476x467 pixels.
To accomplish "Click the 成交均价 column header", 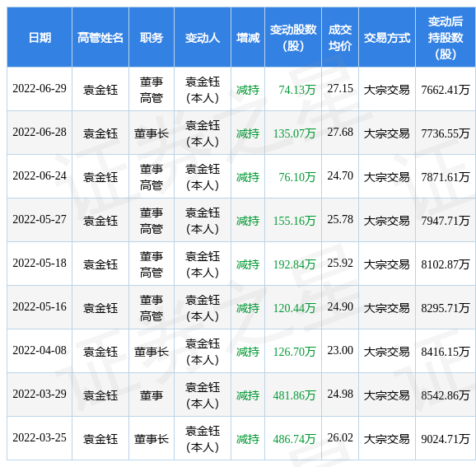I will [340, 38].
